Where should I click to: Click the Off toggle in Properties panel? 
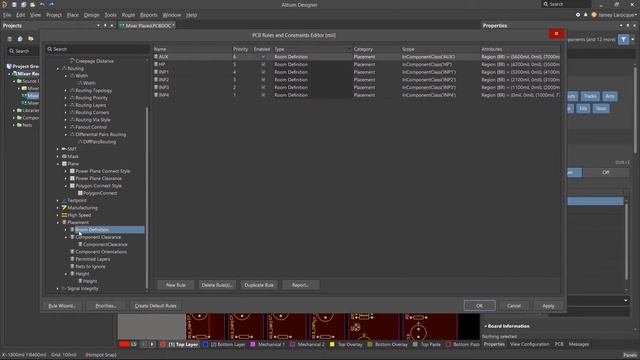click(605, 173)
